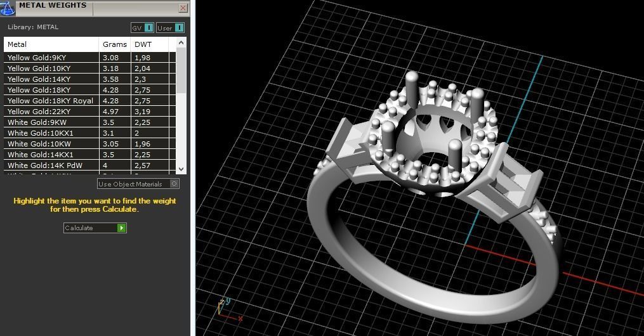Screen dimensions: 644x336
Task: Click the 3,19 DWT value for 22KY
Action: [143, 111]
